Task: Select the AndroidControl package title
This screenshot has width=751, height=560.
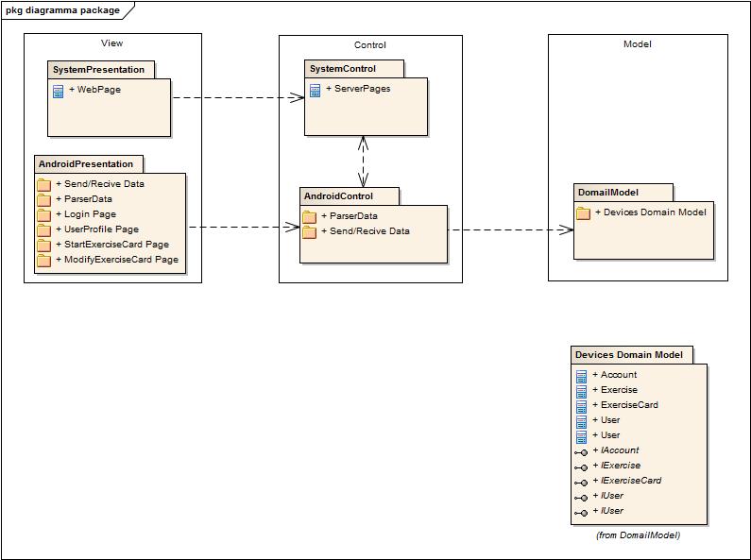Action: pyautogui.click(x=338, y=196)
